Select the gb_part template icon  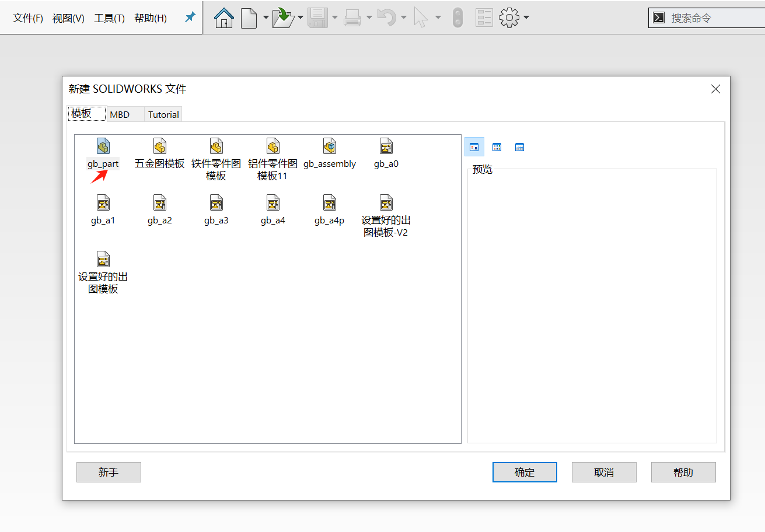pos(103,146)
